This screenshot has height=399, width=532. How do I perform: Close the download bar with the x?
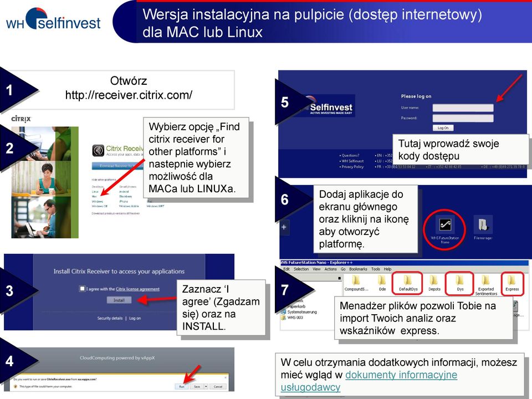coord(226,377)
